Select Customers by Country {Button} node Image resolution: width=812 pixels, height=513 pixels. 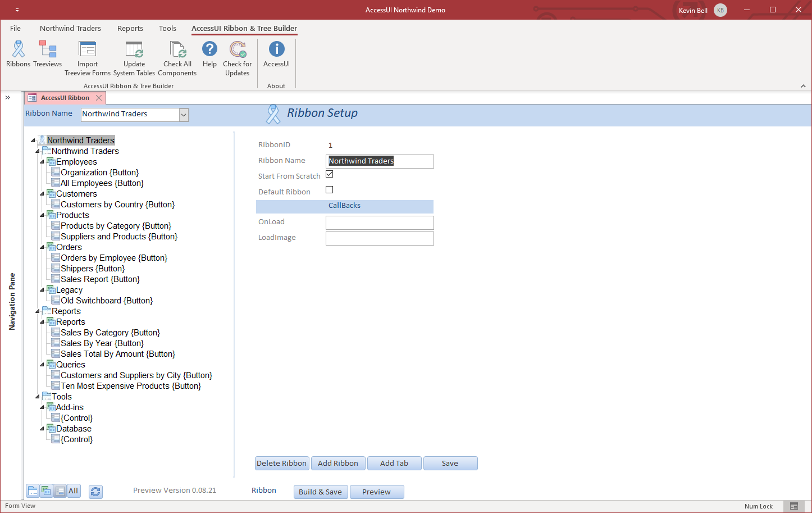117,205
